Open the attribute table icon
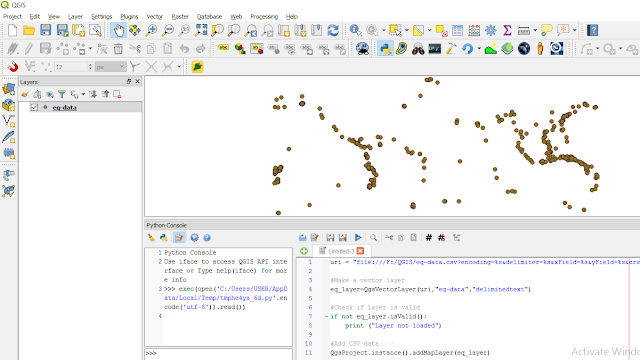The height and width of the screenshot is (360, 640). [x=458, y=30]
